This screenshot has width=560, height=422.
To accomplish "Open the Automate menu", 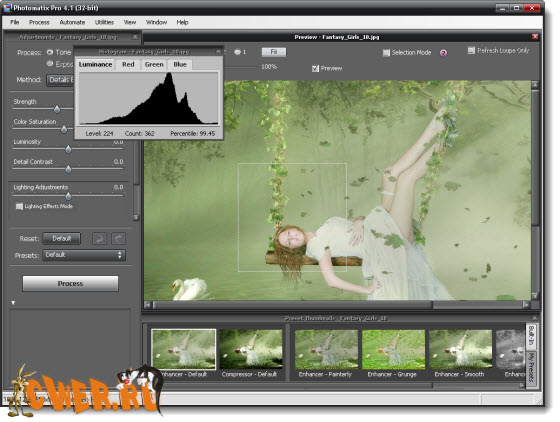I will pyautogui.click(x=72, y=22).
